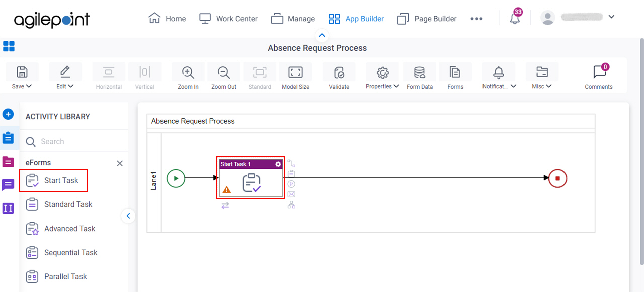644x292 pixels.
Task: Click the vertical scrollbar on the right edge
Action: 641,151
